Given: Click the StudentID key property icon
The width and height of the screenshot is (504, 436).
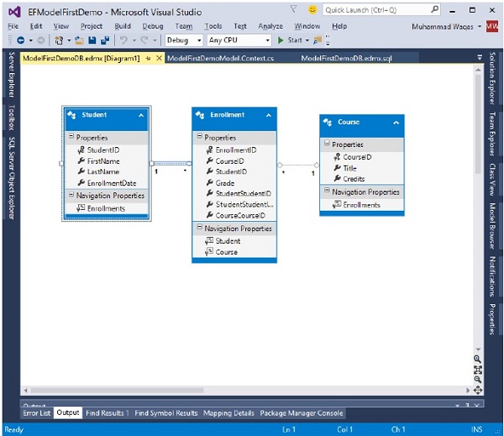Looking at the screenshot, I should 81,150.
